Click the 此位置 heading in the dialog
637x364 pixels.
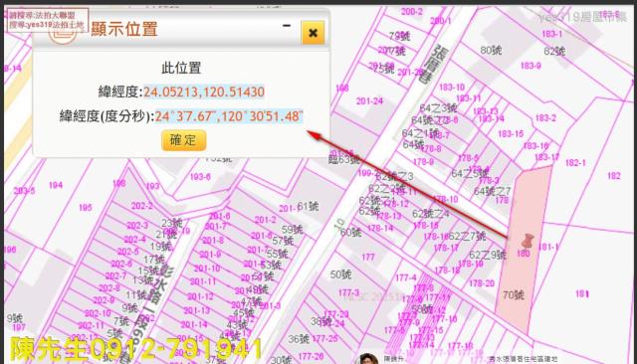point(181,68)
